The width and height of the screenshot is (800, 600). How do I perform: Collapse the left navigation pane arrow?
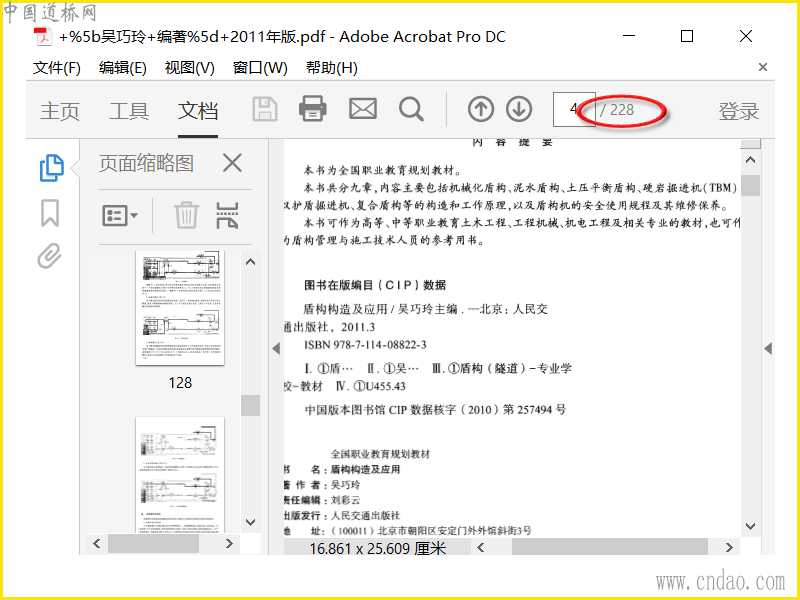click(x=276, y=349)
